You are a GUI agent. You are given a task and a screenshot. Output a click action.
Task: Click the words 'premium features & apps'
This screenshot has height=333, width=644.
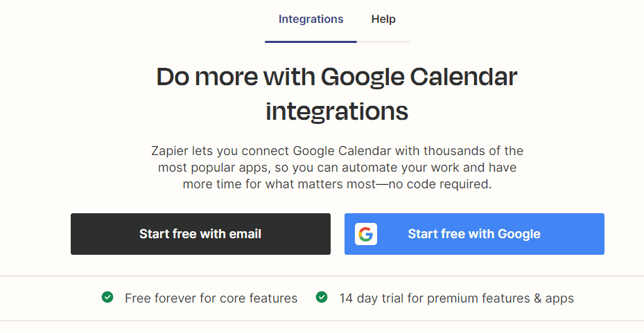pyautogui.click(x=501, y=298)
